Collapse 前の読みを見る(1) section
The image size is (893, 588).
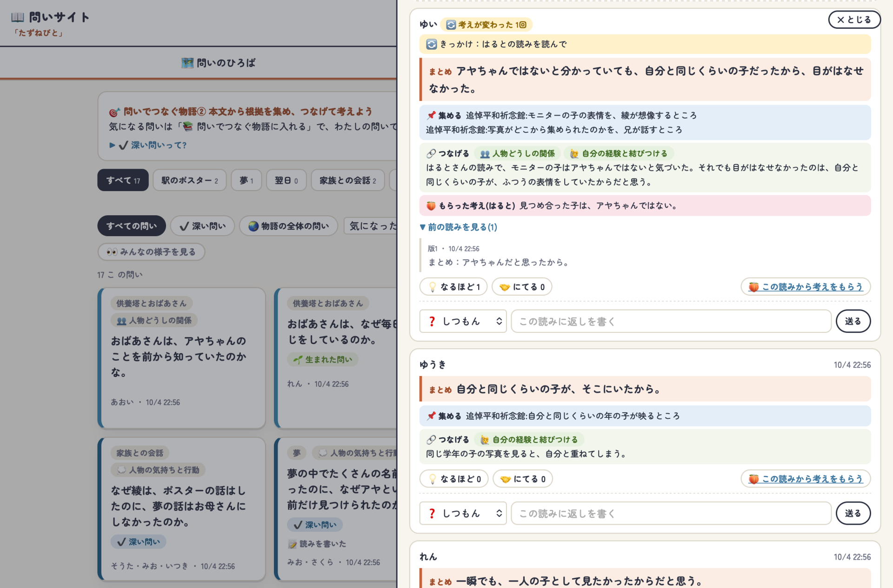458,227
